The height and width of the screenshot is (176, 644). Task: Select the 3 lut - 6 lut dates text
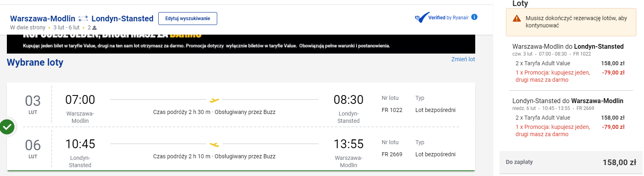(67, 27)
